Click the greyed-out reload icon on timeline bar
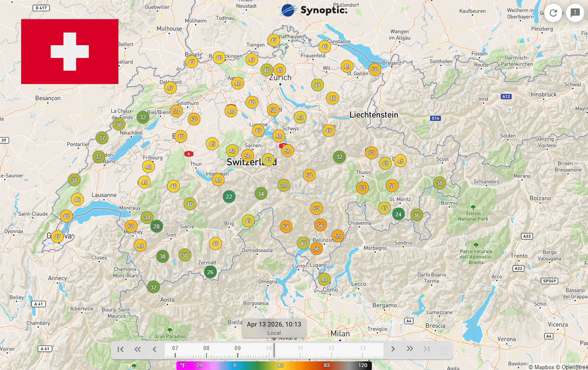Viewport: 588px width, 370px height. [444, 350]
